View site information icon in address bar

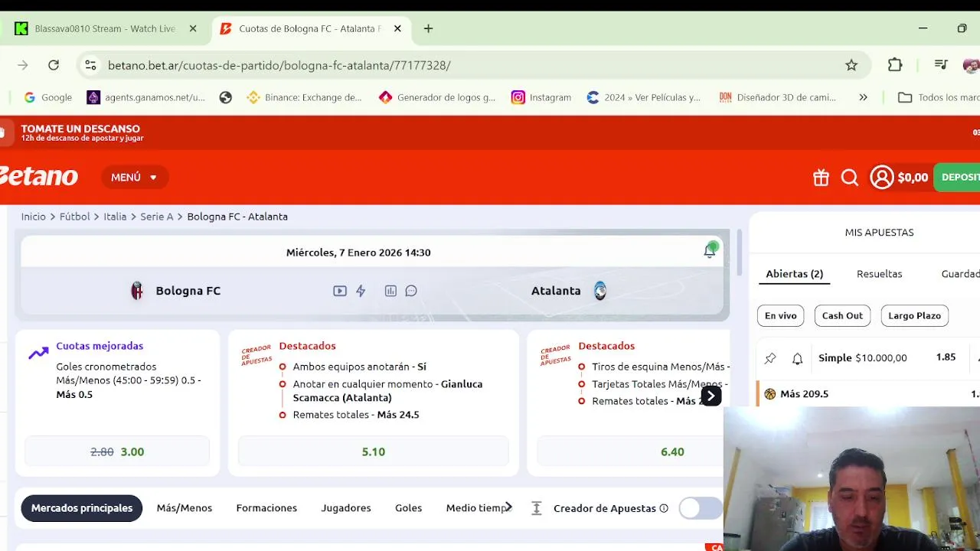click(x=90, y=65)
